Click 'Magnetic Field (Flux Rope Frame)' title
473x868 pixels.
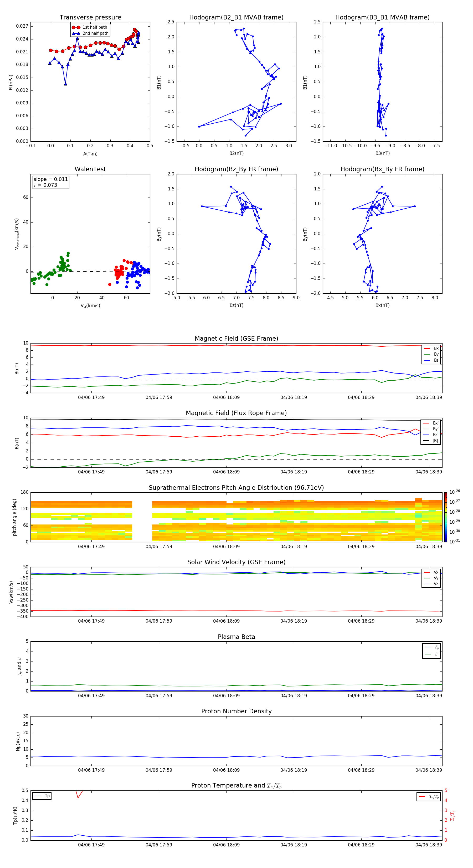pyautogui.click(x=236, y=413)
